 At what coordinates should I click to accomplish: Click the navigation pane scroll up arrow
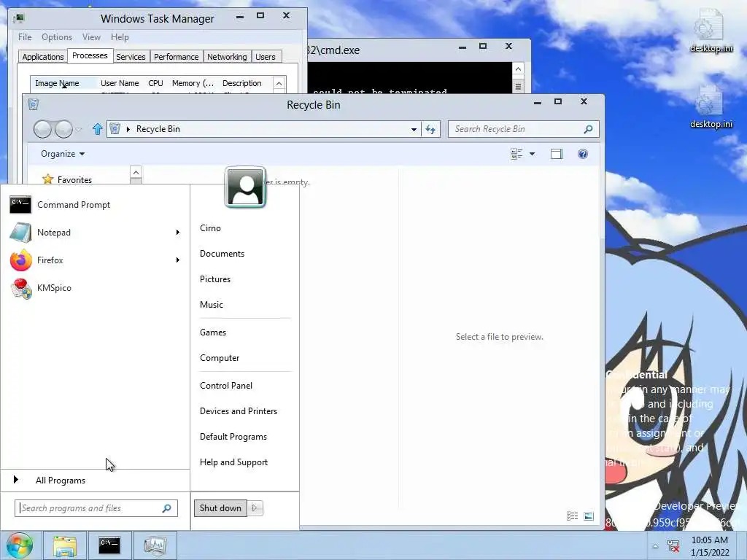coord(136,172)
